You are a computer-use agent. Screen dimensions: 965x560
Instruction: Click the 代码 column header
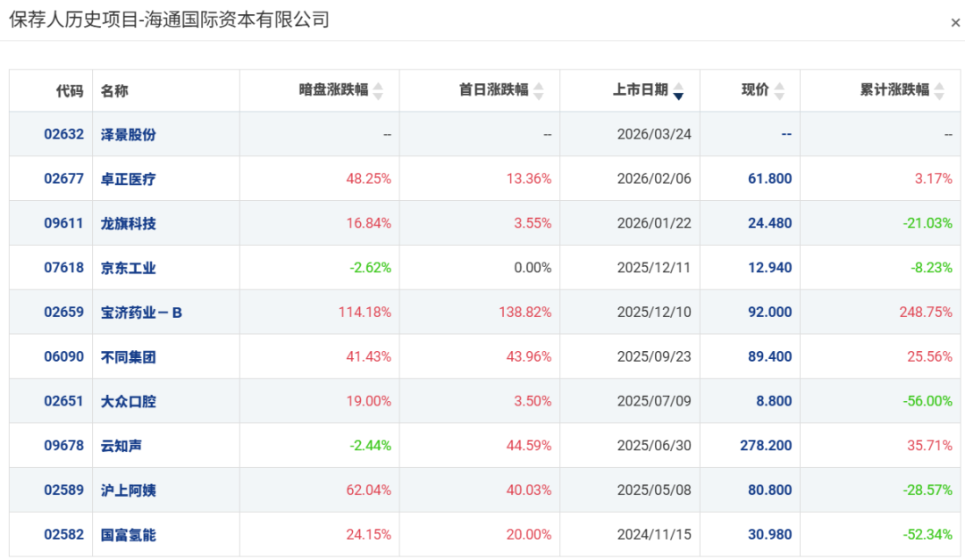pyautogui.click(x=70, y=91)
